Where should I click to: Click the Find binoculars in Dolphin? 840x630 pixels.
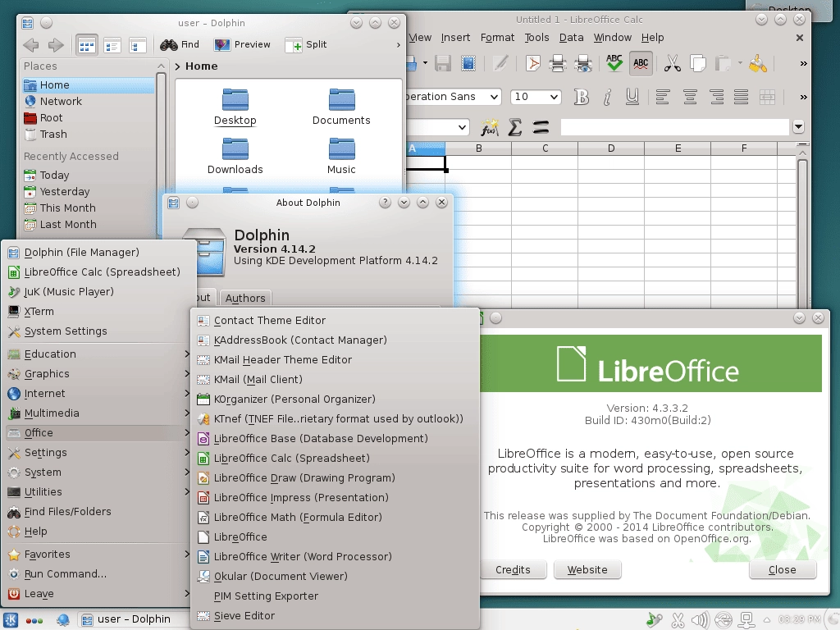180,44
